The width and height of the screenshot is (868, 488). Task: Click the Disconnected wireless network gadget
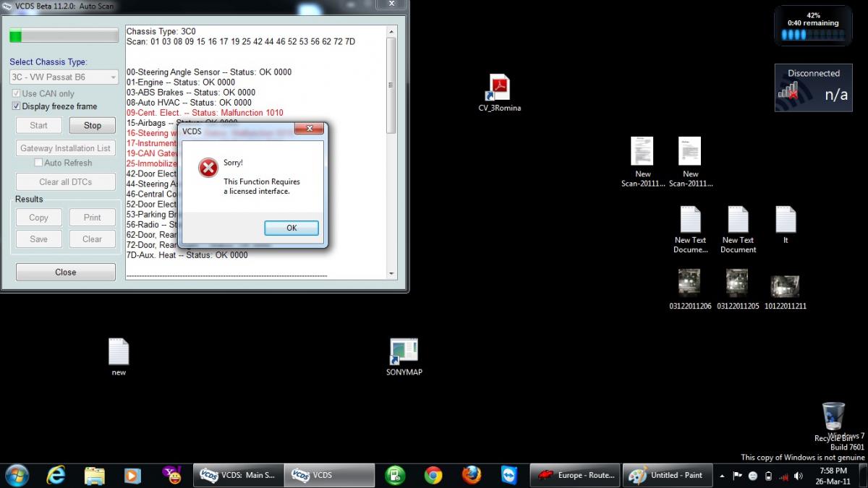pyautogui.click(x=813, y=87)
